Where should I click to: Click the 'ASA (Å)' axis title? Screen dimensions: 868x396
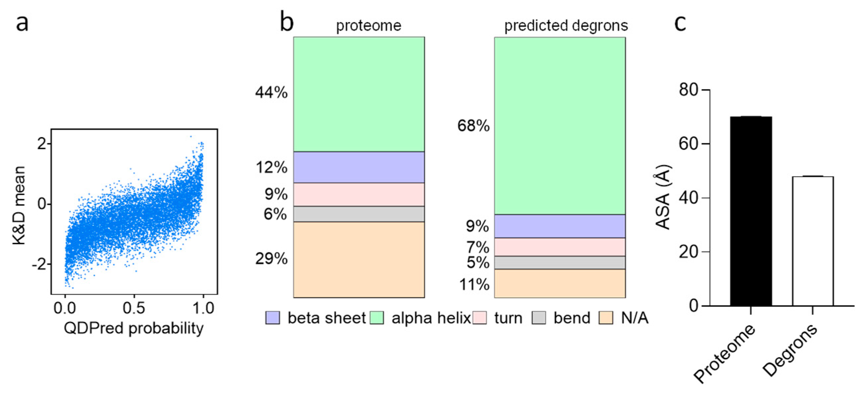(663, 197)
